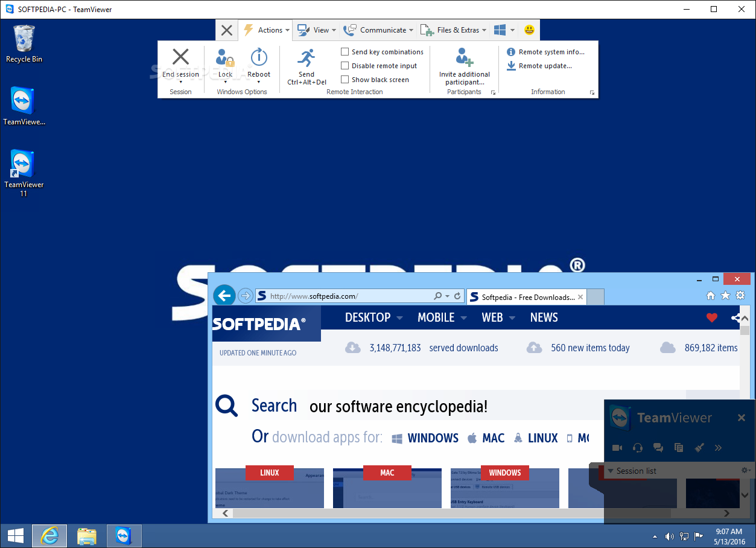Open Remote system info
Image resolution: width=756 pixels, height=548 pixels.
(545, 52)
